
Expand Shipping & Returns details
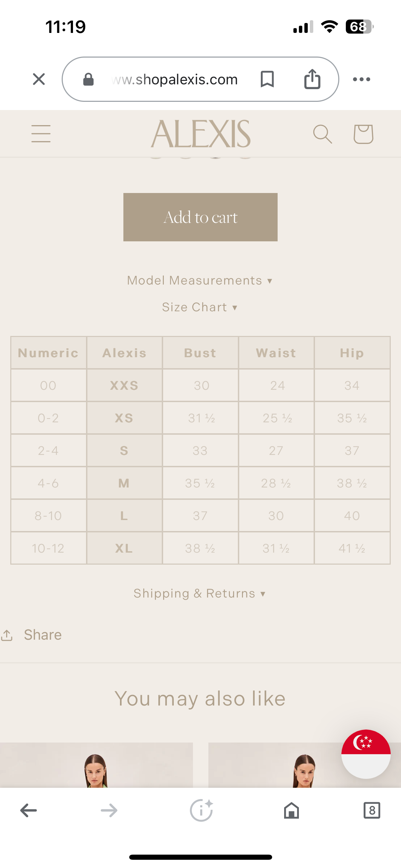click(200, 593)
